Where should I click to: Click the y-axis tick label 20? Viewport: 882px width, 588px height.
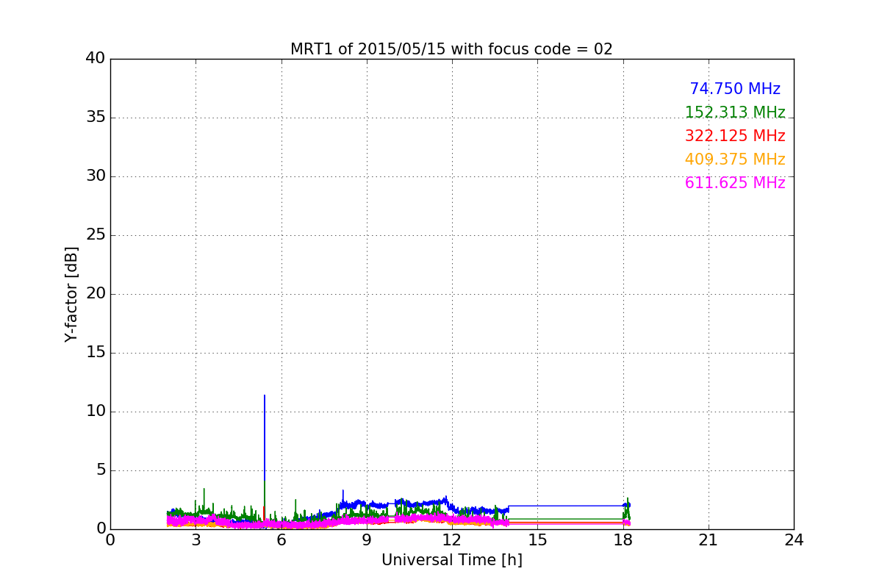coord(95,294)
